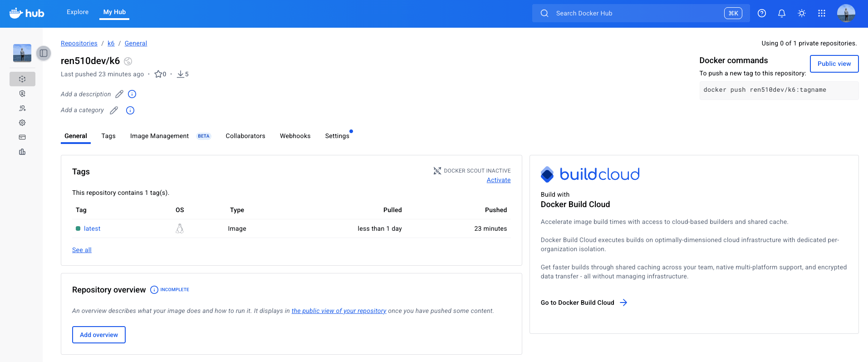The height and width of the screenshot is (362, 868).
Task: Open the info icon next to Add a description
Action: pos(132,94)
